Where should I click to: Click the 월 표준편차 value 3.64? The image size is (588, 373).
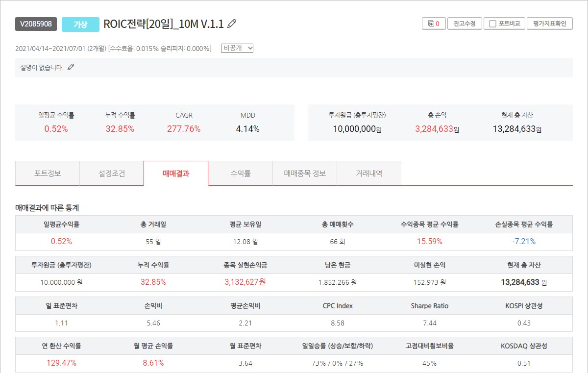(x=245, y=364)
